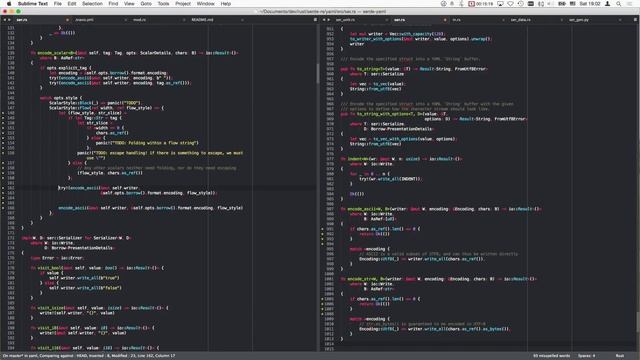Open the Selection menu

tap(92, 4)
